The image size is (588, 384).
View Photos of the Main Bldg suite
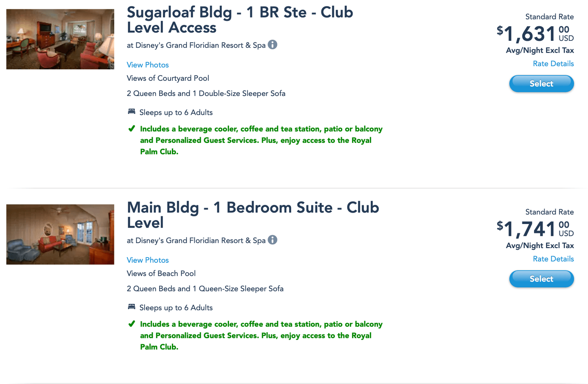point(147,260)
